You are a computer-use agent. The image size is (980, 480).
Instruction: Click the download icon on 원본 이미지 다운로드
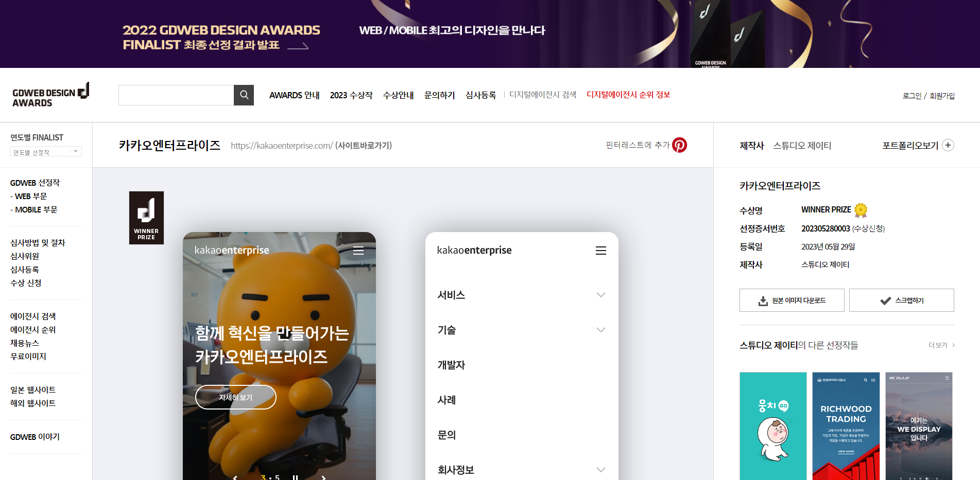[x=763, y=300]
